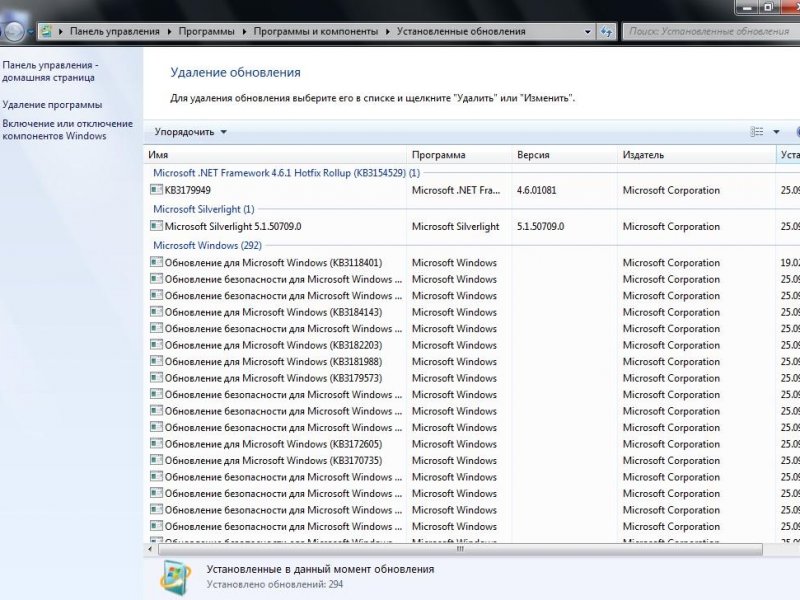Click Установленные обновления breadcrumb segment
Screen dimensions: 800x600
click(x=461, y=32)
